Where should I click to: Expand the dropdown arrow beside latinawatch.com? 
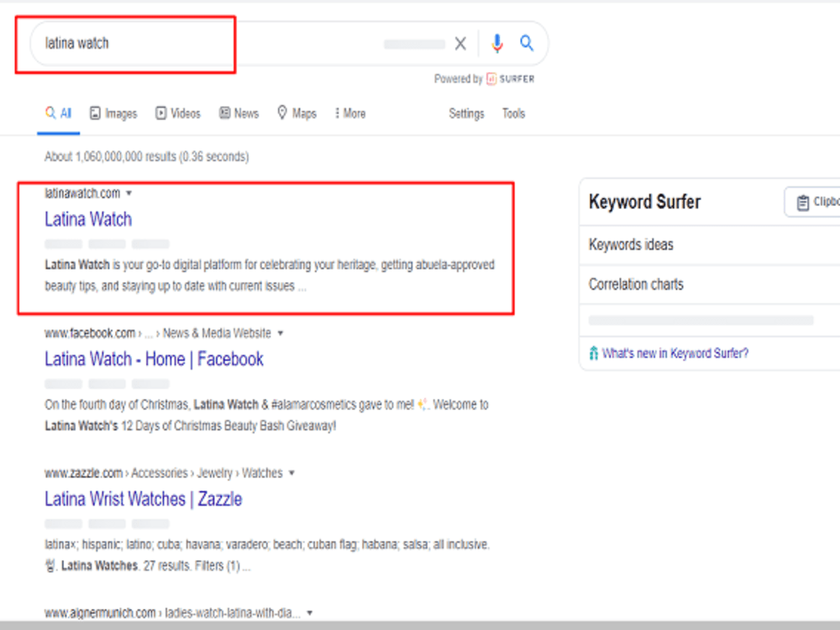[129, 193]
